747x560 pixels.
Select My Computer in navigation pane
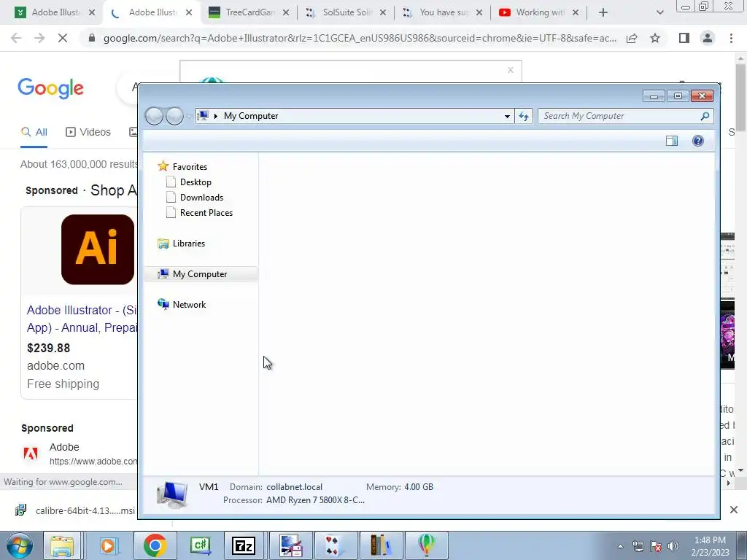click(x=201, y=274)
